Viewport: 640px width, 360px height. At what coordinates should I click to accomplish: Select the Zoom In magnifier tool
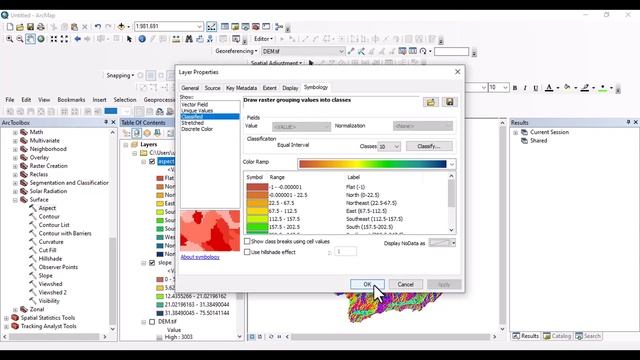(9, 39)
